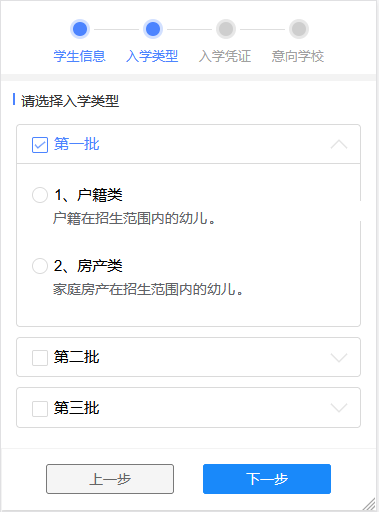This screenshot has width=379, height=512.
Task: Click the 上一步 button
Action: [x=110, y=479]
